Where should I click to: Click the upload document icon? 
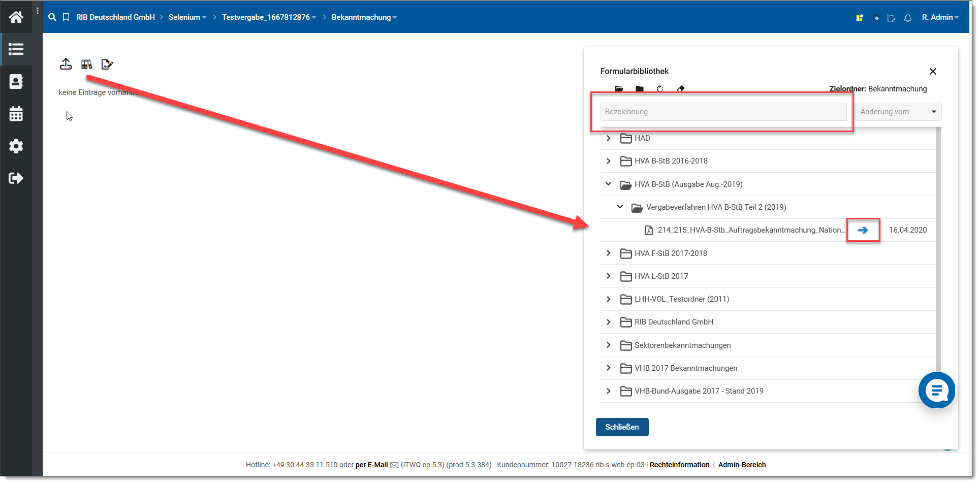point(66,64)
